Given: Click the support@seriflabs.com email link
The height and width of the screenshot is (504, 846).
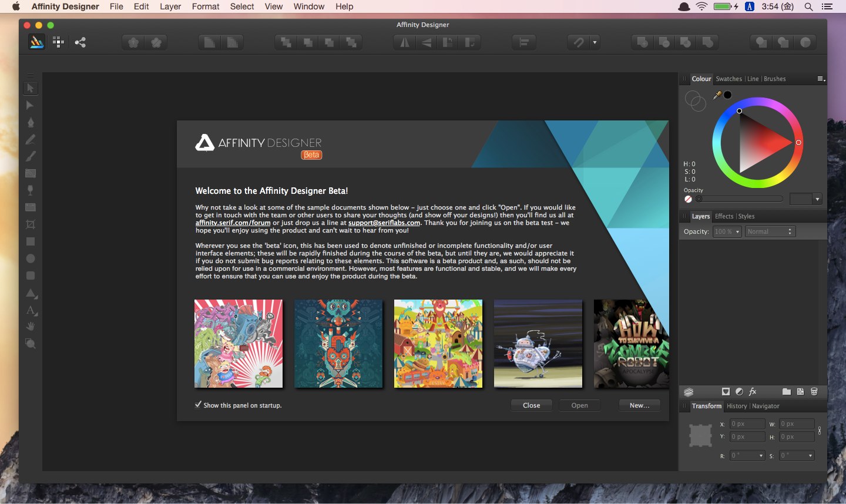Looking at the screenshot, I should coord(384,223).
